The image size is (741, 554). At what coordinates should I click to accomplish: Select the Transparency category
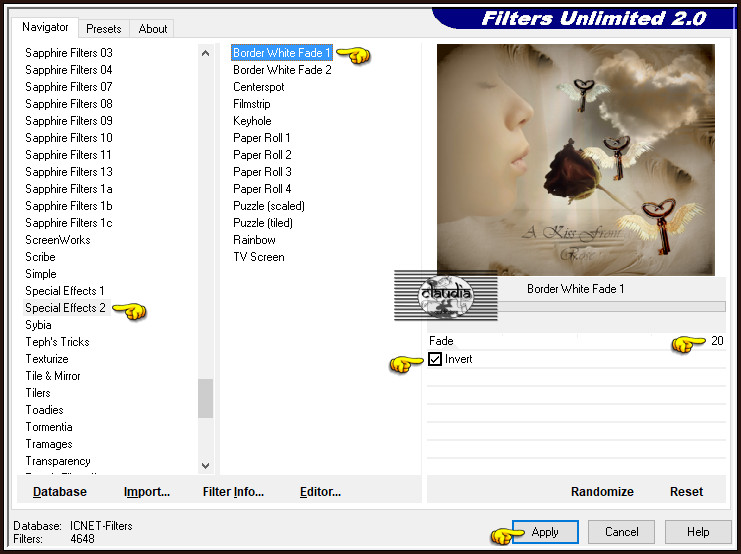[58, 461]
